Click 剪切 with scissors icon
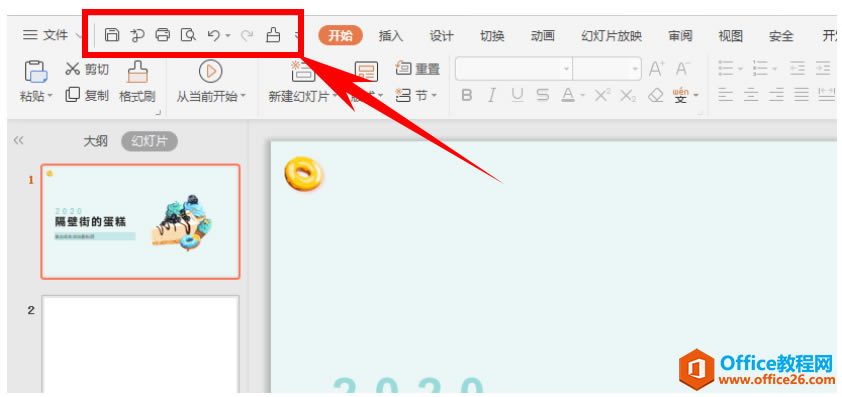This screenshot has height=397, width=842. [86, 69]
